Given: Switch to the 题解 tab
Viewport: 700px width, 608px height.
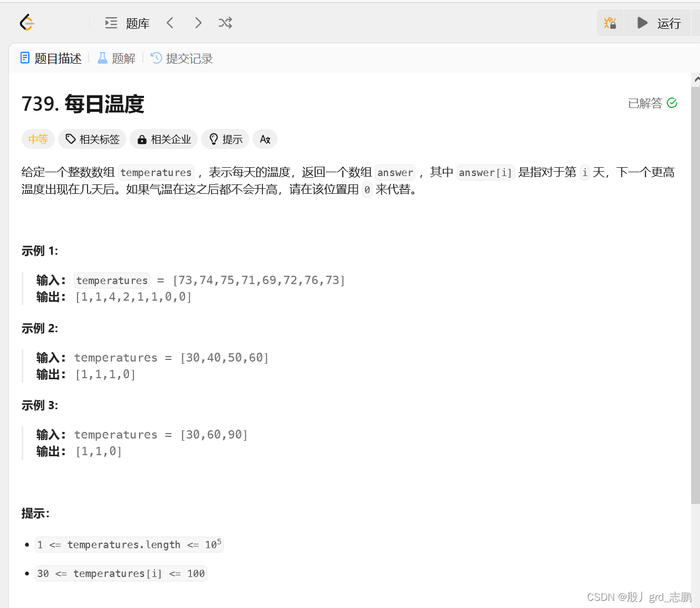Looking at the screenshot, I should pyautogui.click(x=121, y=58).
